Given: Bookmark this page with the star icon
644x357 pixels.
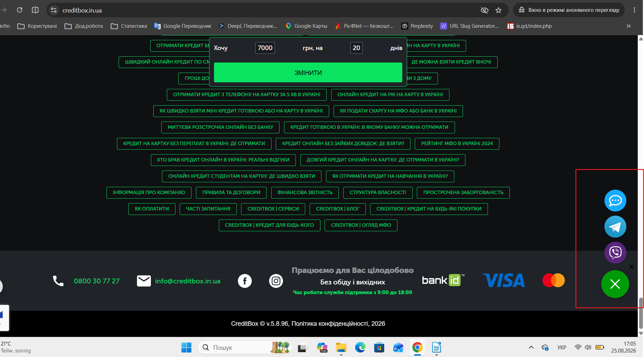Looking at the screenshot, I should tap(499, 10).
